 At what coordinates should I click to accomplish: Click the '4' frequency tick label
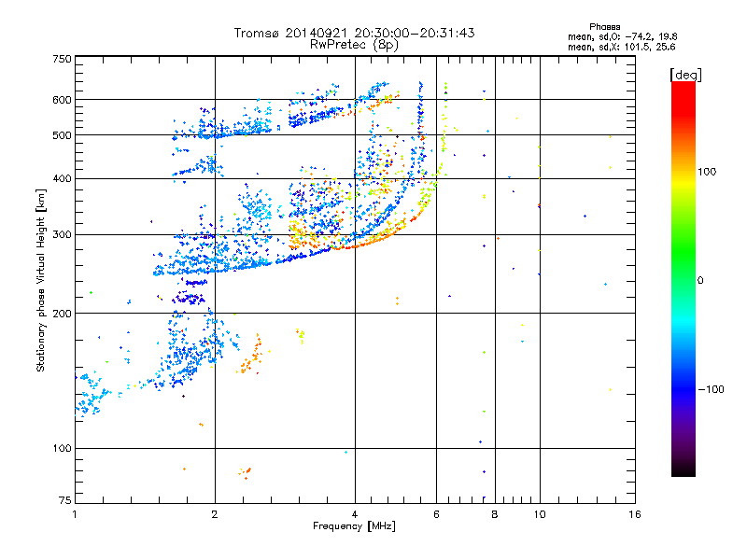355,514
